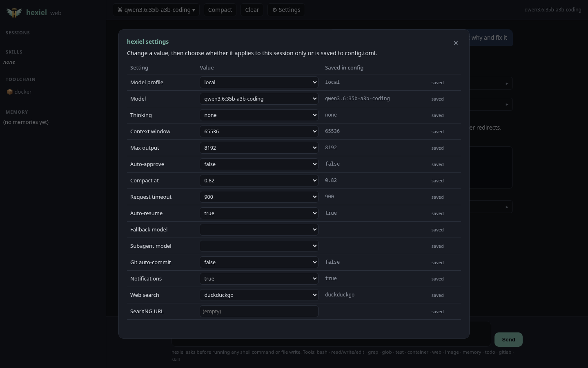Click the MEMORY sidebar heading
The width and height of the screenshot is (588, 368).
tap(17, 112)
